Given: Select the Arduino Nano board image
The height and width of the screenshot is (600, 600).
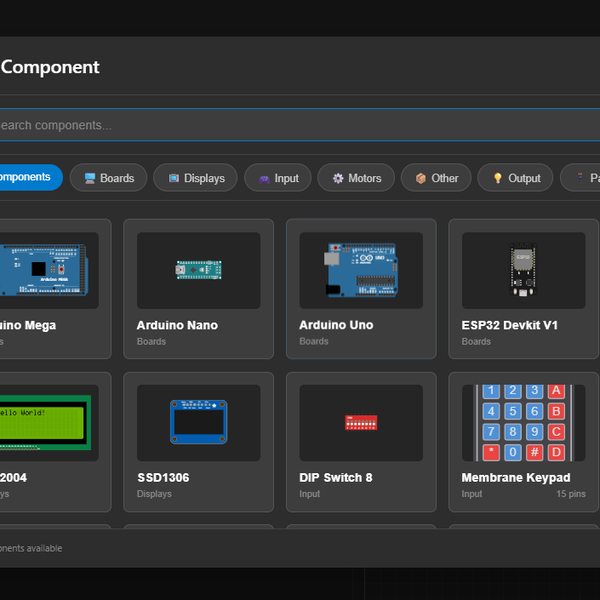Looking at the screenshot, I should [199, 270].
